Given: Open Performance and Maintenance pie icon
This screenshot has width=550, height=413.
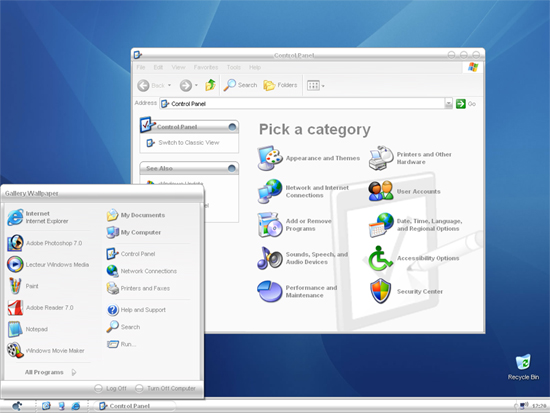Looking at the screenshot, I should (x=270, y=291).
